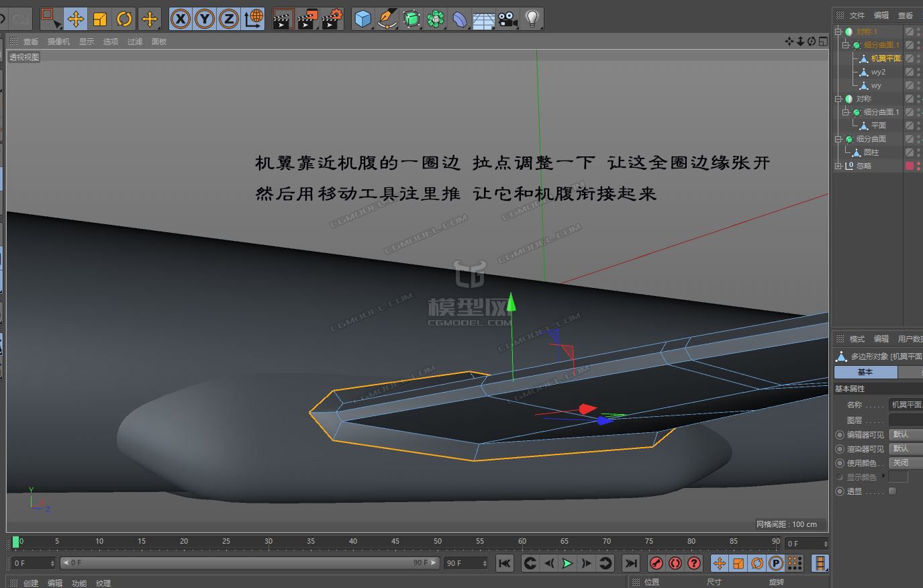Collapse 细分曲面.1 under 对称.1
The height and width of the screenshot is (588, 923).
click(846, 45)
